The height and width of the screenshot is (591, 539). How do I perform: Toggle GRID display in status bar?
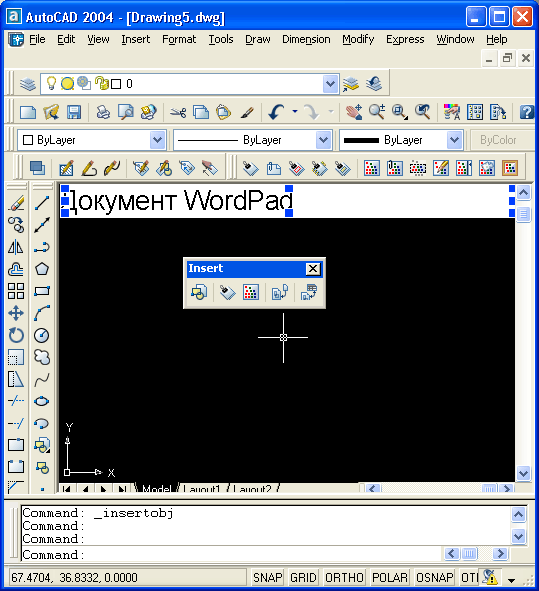(303, 577)
